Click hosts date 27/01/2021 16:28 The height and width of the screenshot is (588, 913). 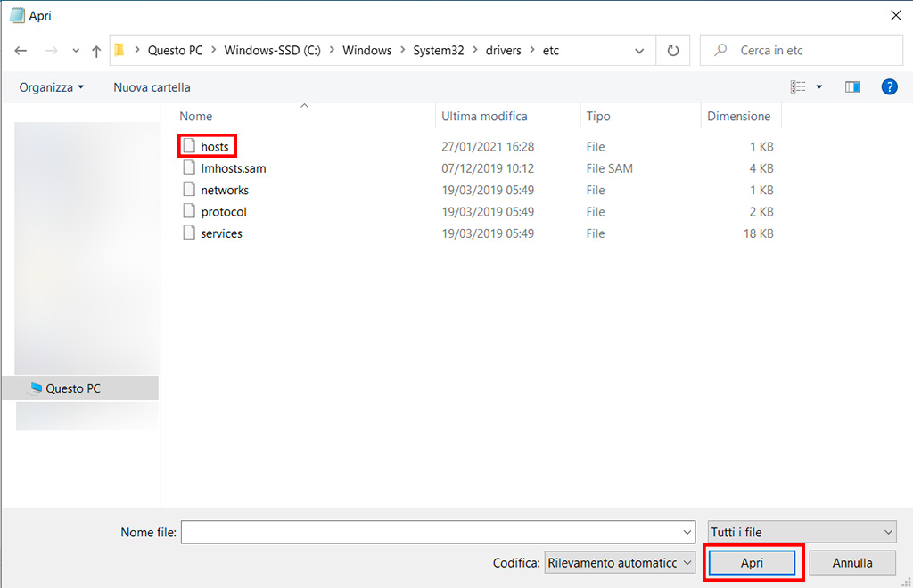(x=488, y=147)
